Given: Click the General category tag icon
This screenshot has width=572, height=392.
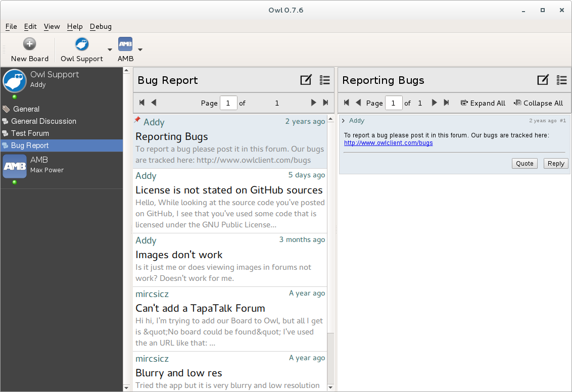Looking at the screenshot, I should 6,109.
